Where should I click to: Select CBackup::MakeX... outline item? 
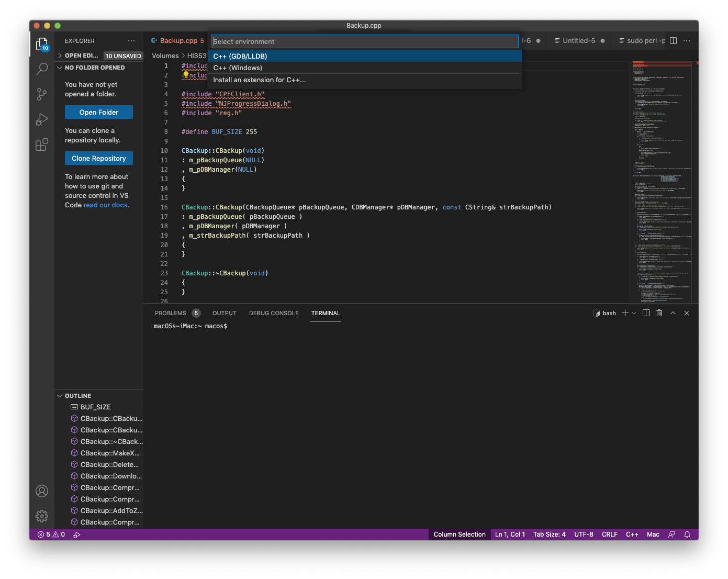pos(99,453)
